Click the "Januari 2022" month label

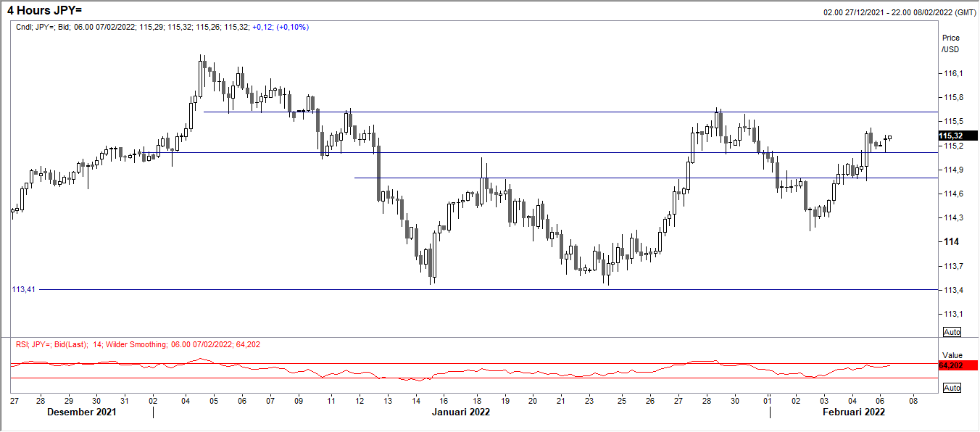tap(461, 412)
